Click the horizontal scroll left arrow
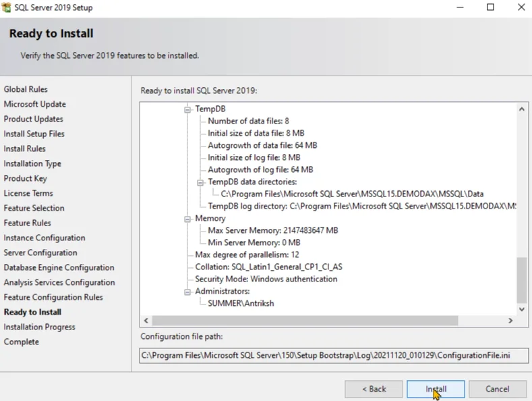The height and width of the screenshot is (401, 532). (x=146, y=321)
